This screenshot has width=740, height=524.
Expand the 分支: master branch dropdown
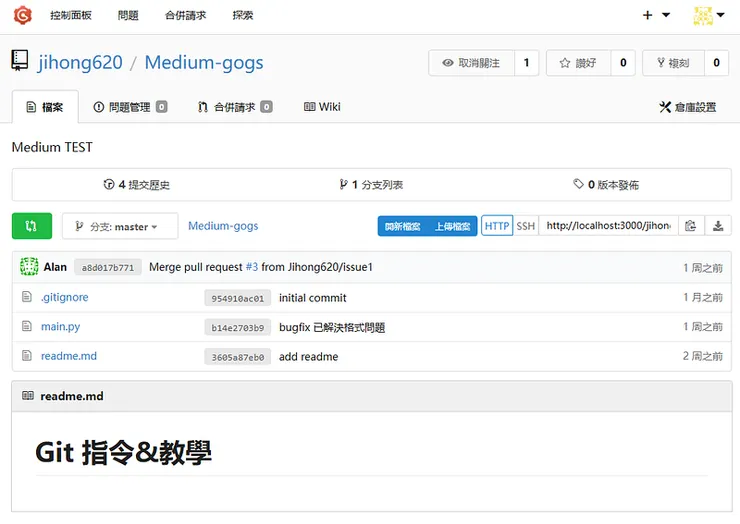[120, 226]
